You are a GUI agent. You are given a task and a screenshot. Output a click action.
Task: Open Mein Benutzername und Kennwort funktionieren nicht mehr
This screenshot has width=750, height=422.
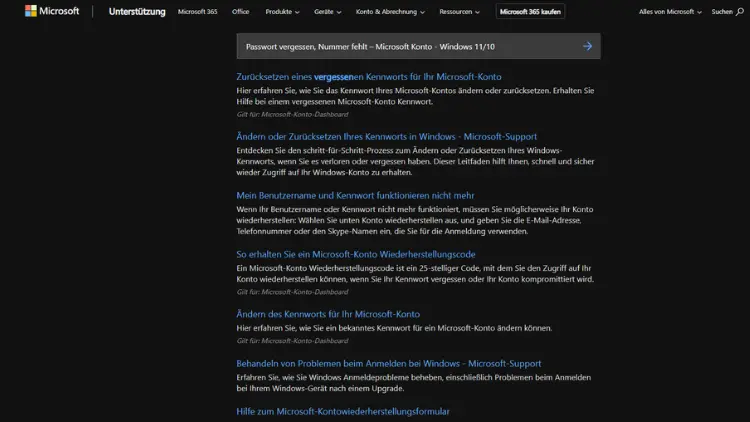(x=355, y=195)
